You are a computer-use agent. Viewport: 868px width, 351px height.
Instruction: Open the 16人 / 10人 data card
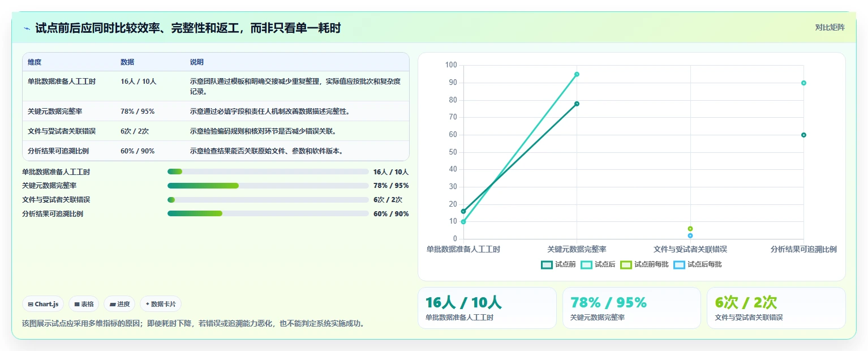tap(487, 308)
